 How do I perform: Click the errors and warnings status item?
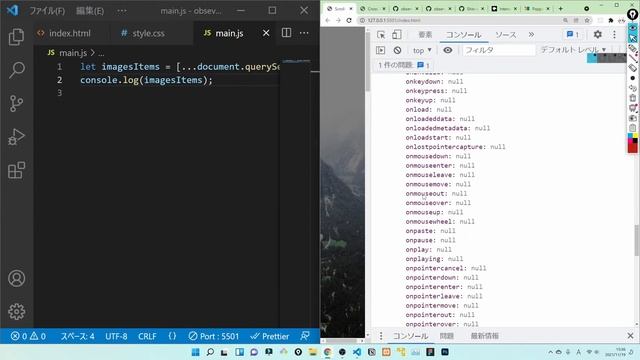tap(28, 336)
